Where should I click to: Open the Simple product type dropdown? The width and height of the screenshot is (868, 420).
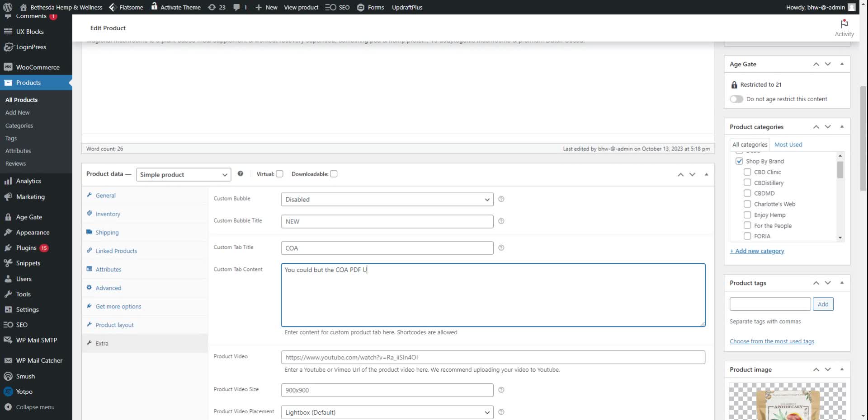pyautogui.click(x=184, y=175)
